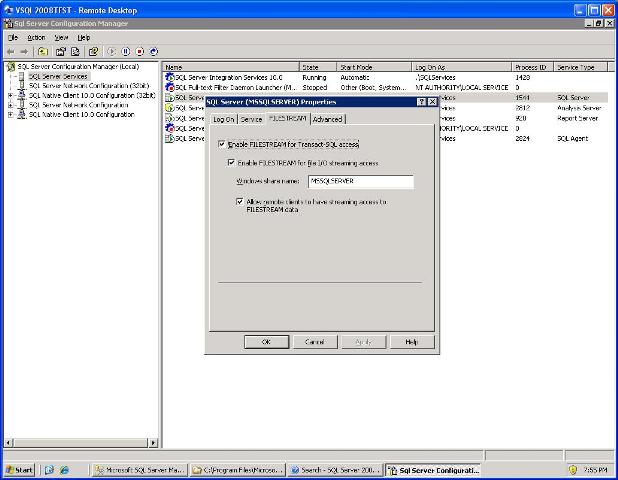Screen dimensions: 618x480
Task: Click the OK button
Action: [x=266, y=342]
